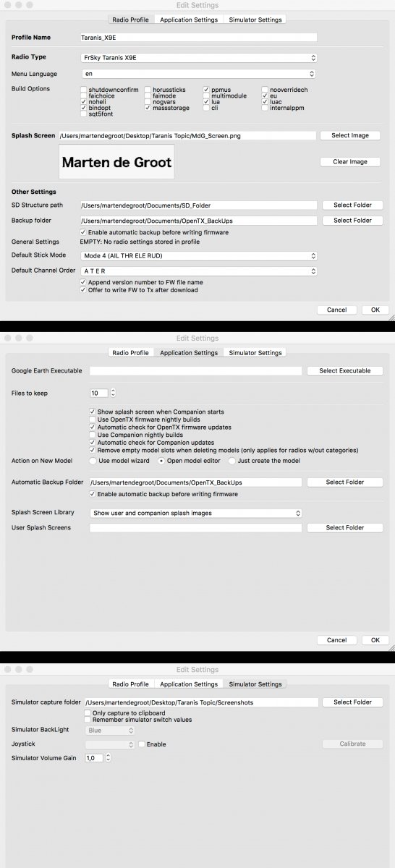The height and width of the screenshot is (868, 395).
Task: Uncheck the eu build option
Action: coord(265,95)
